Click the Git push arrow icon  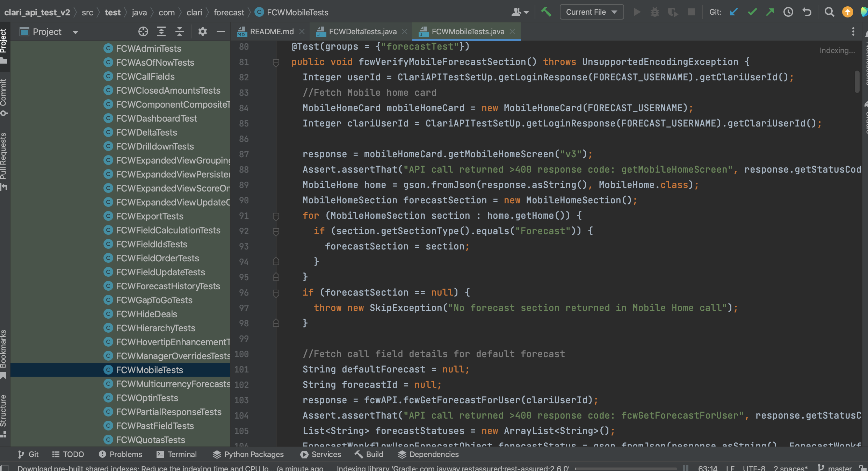click(x=770, y=12)
